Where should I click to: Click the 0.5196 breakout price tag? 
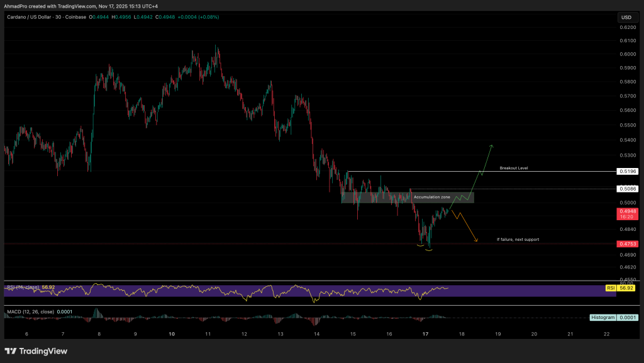click(626, 171)
